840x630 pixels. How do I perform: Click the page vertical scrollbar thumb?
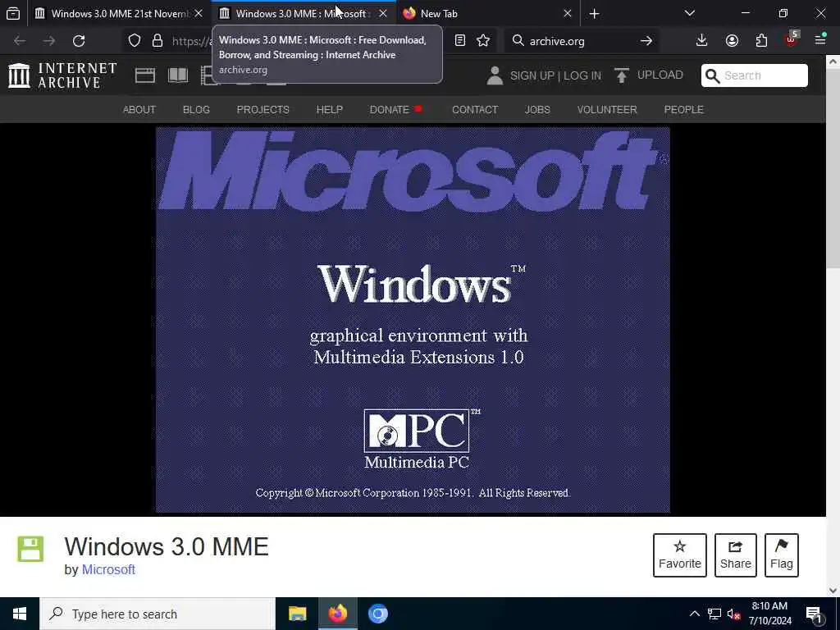833,169
